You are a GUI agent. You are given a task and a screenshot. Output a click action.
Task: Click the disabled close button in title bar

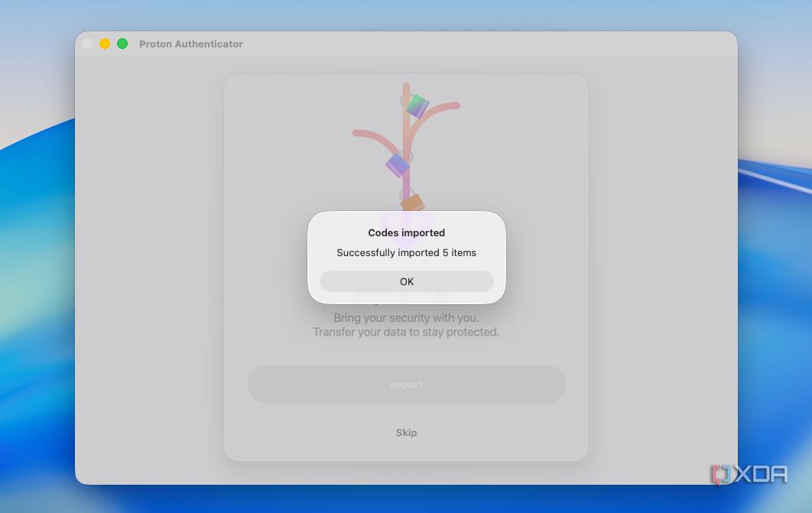(x=87, y=44)
